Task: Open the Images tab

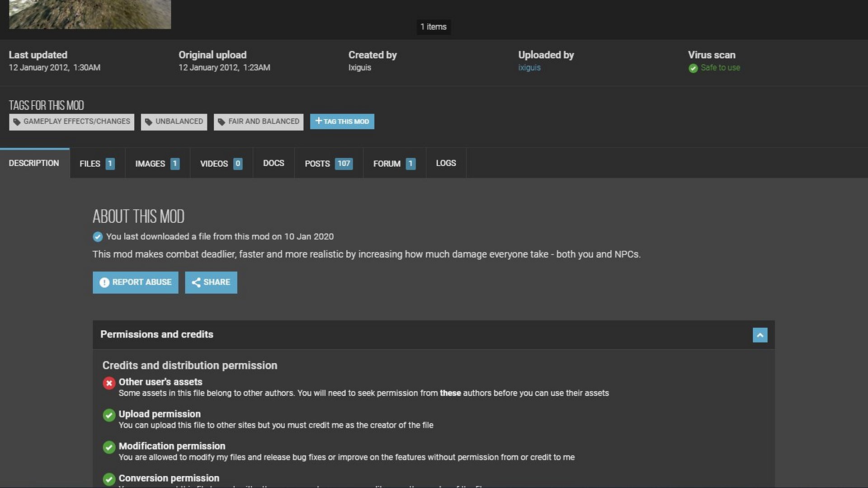Action: [x=157, y=164]
